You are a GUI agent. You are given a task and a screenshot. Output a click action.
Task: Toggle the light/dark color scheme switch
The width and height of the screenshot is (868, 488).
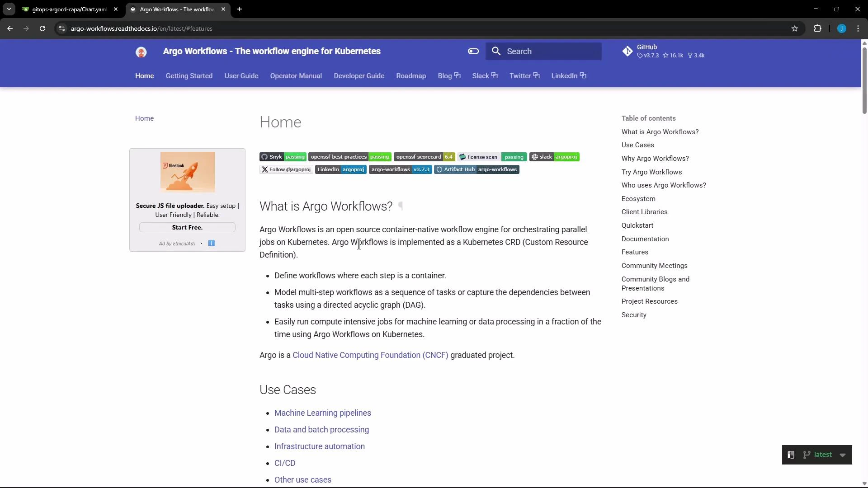point(473,52)
